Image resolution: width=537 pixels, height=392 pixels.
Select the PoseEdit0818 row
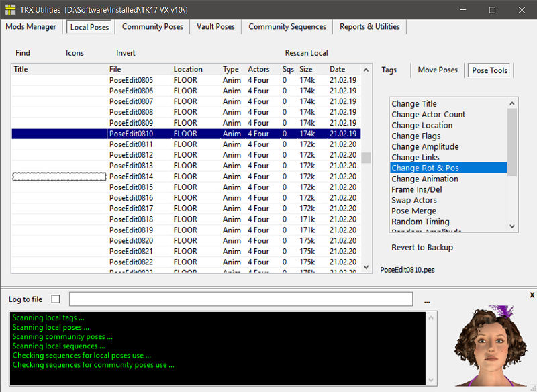[x=186, y=219]
